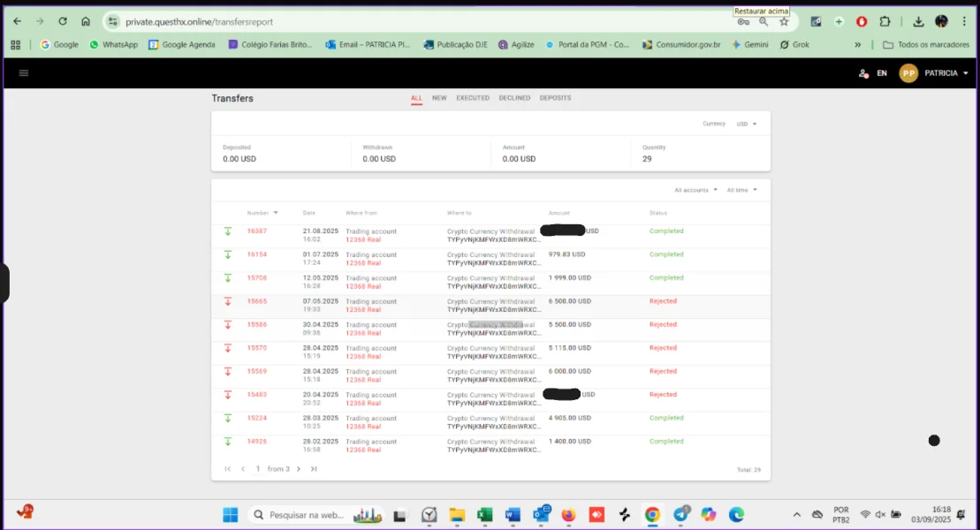Jump to the last page of transfers

click(314, 469)
